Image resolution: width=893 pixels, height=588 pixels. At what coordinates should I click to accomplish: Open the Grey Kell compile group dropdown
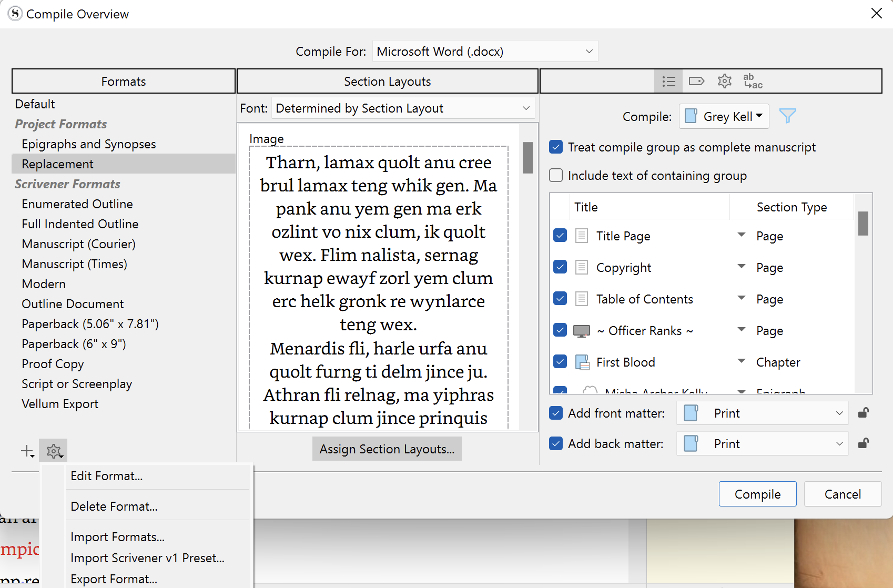click(x=724, y=116)
